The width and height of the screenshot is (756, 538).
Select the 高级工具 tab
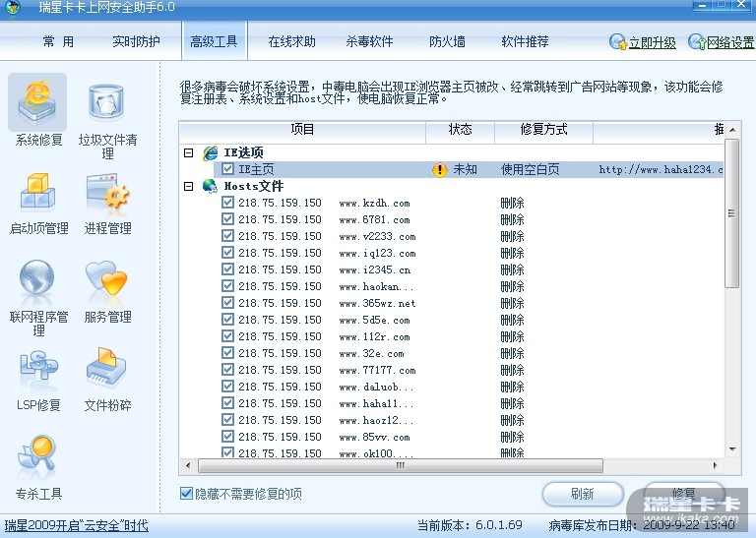coord(214,42)
